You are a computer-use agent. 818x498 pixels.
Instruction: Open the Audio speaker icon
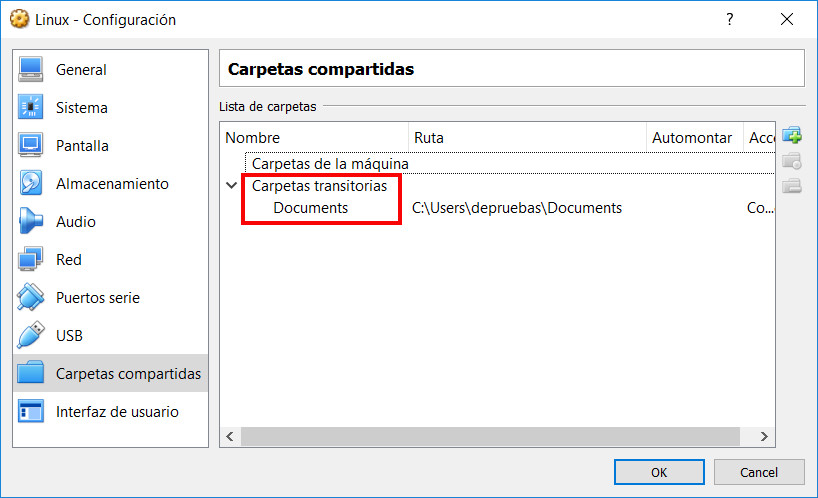(x=30, y=222)
